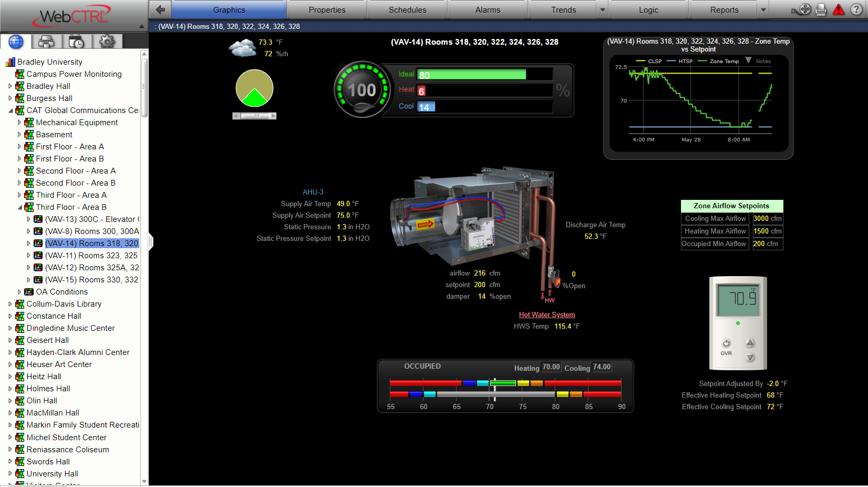Lower the setpoint with thermostat down arrow
868x487 pixels.
(750, 358)
